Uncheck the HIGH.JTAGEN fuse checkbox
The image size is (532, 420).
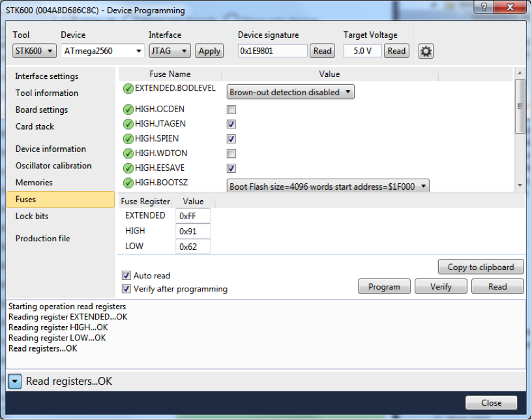[x=231, y=124]
